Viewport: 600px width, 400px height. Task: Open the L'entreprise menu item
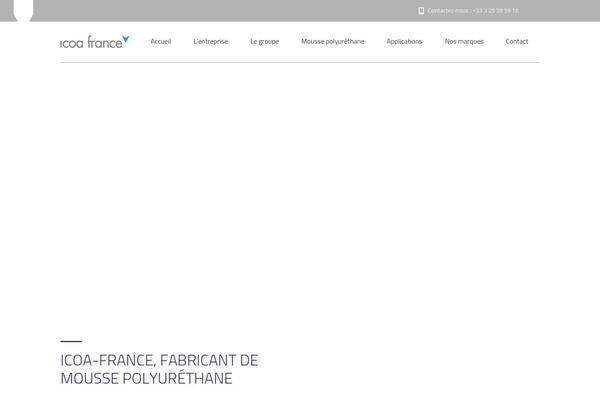click(x=210, y=41)
